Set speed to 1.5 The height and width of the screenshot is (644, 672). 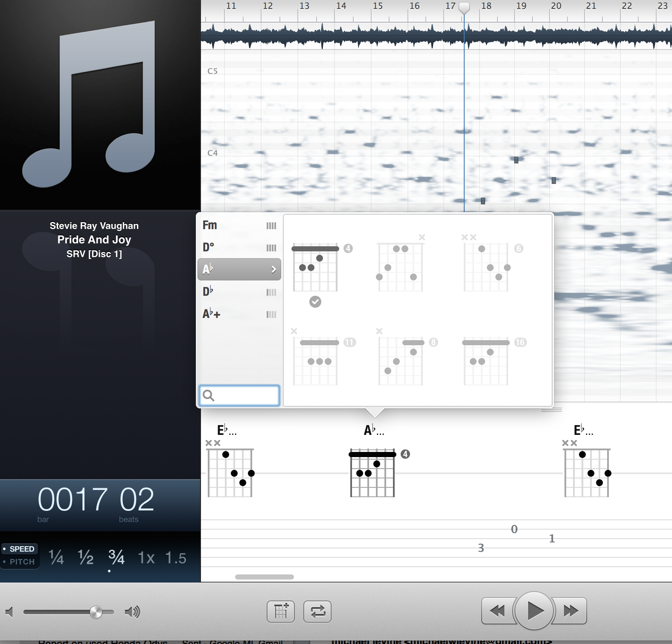pyautogui.click(x=176, y=558)
